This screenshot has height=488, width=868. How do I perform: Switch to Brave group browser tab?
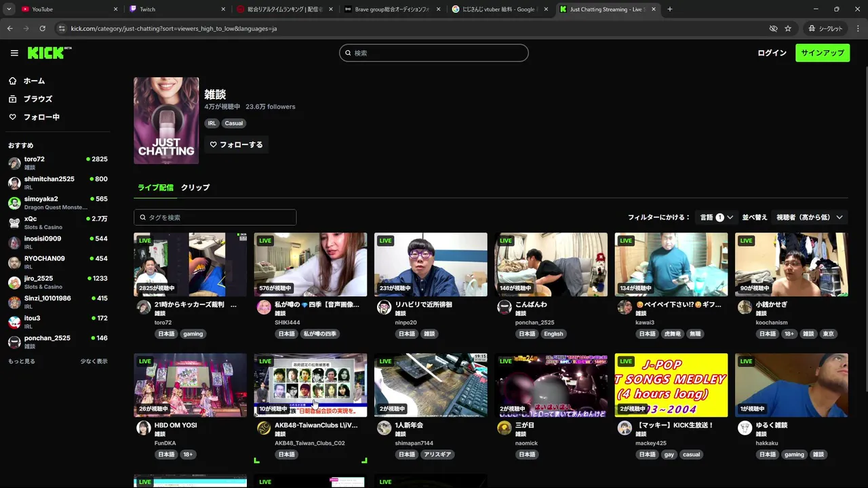[x=392, y=9]
